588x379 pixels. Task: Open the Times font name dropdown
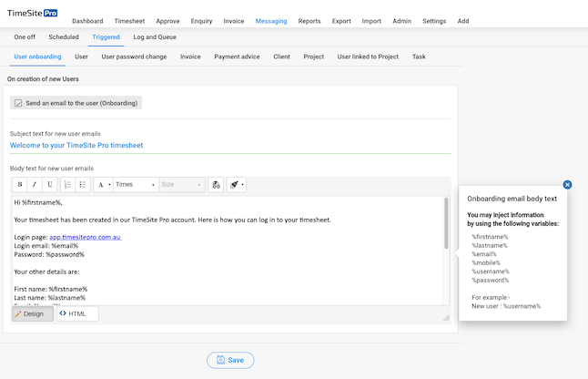pyautogui.click(x=136, y=185)
